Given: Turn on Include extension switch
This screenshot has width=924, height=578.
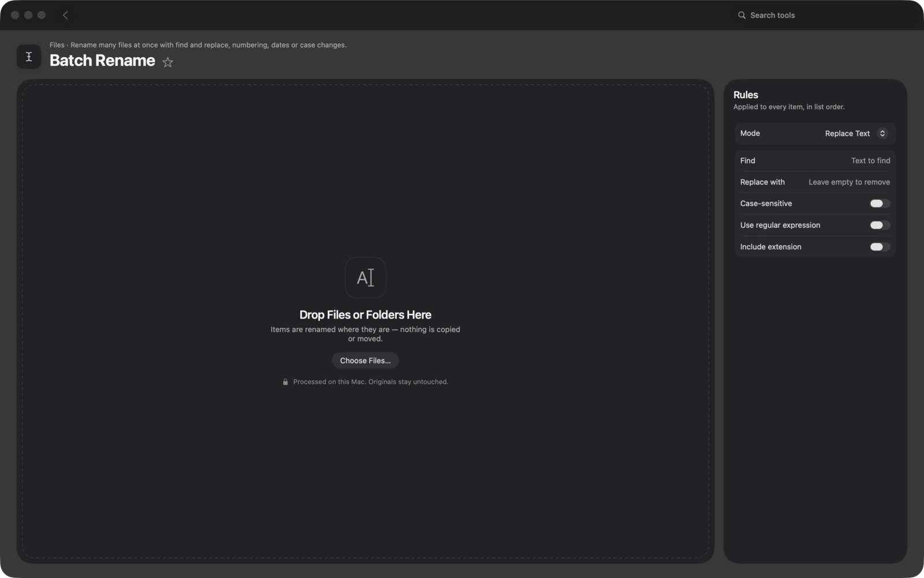Looking at the screenshot, I should pyautogui.click(x=880, y=247).
